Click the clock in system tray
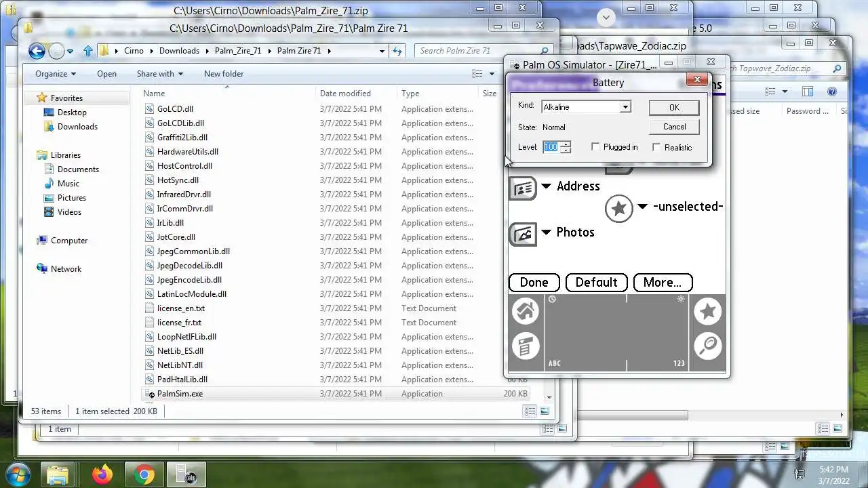 tap(833, 474)
